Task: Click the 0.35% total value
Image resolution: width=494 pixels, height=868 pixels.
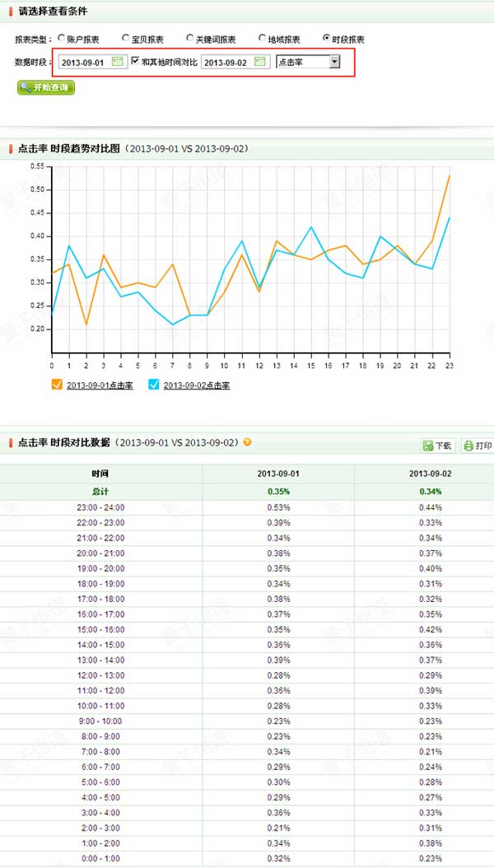Action: point(279,491)
